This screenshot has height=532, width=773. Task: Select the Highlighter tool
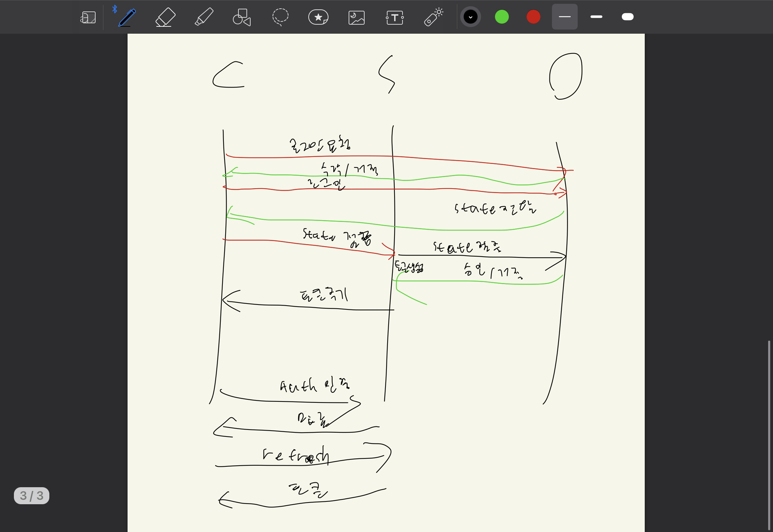tap(204, 17)
